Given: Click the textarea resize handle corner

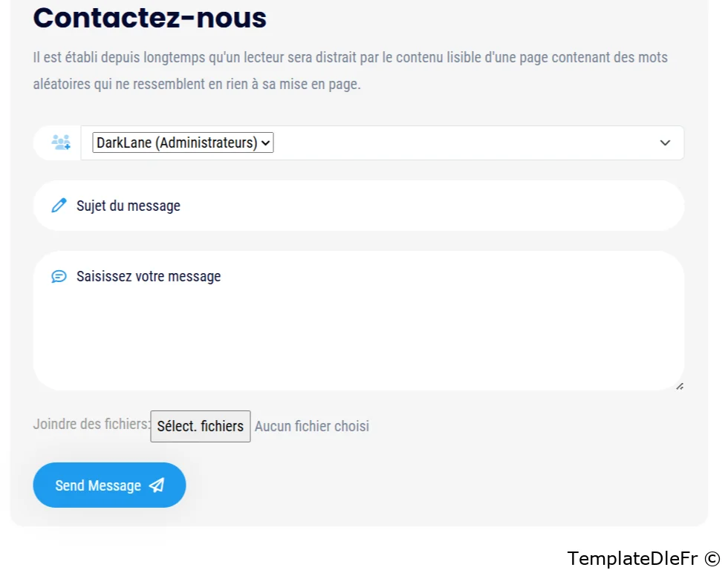Looking at the screenshot, I should click(680, 386).
